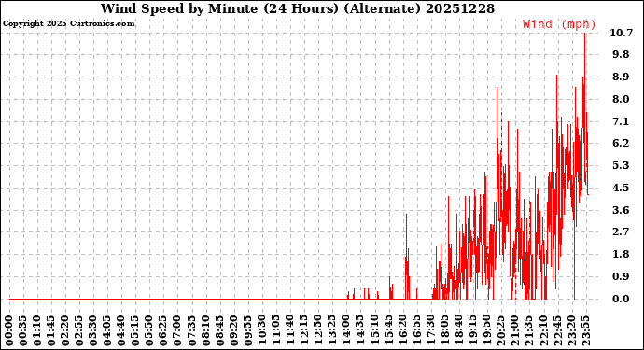Click the y-axis value 9.8
644x350 pixels.
pos(621,55)
